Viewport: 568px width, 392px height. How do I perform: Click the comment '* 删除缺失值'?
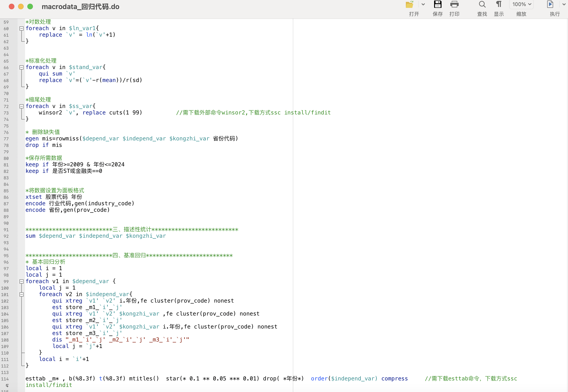tap(43, 132)
